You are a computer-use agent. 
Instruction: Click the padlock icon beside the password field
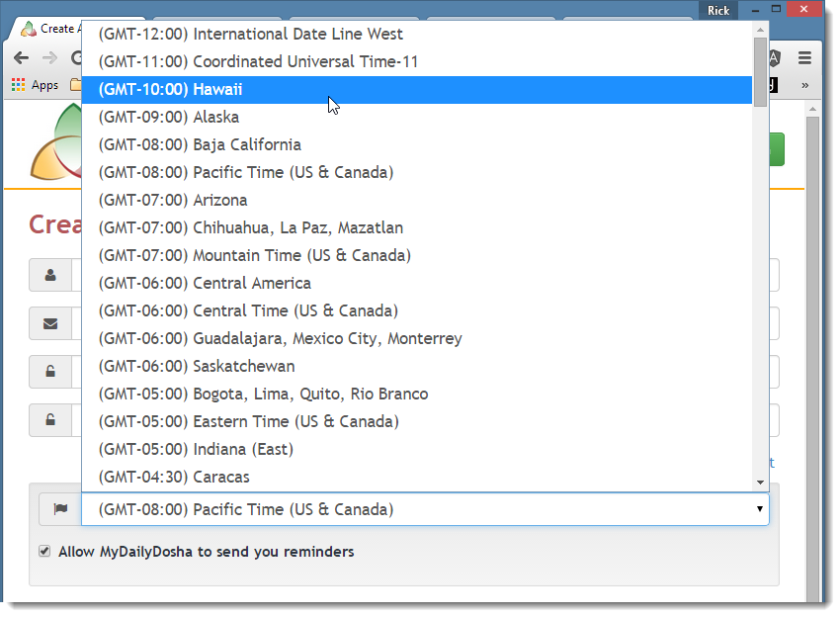click(x=52, y=372)
